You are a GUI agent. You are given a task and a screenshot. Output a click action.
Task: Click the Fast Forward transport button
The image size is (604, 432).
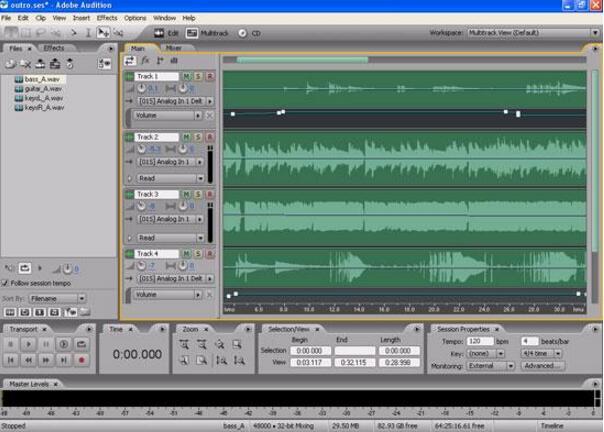click(46, 360)
